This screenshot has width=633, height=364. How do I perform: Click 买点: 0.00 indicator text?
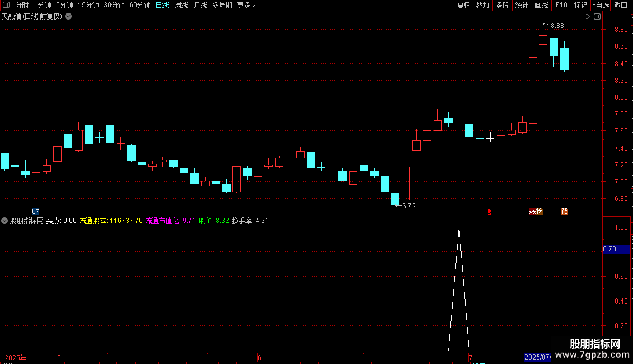62,221
